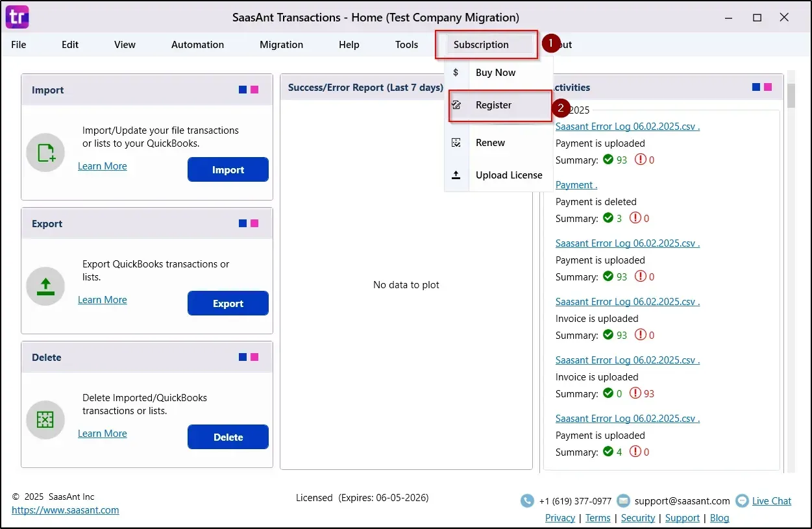Viewport: 812px width, 529px height.
Task: Click the blue Delete button
Action: coord(228,437)
